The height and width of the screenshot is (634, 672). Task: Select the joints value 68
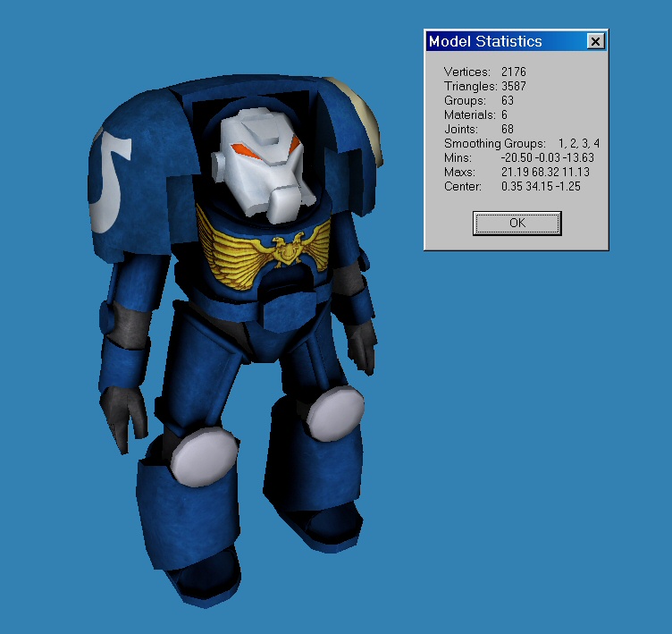(508, 129)
